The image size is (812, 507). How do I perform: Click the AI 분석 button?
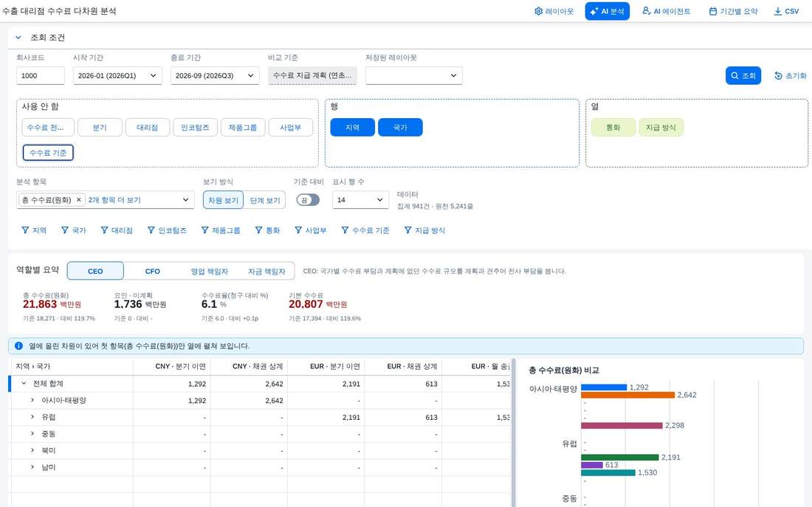pyautogui.click(x=608, y=11)
